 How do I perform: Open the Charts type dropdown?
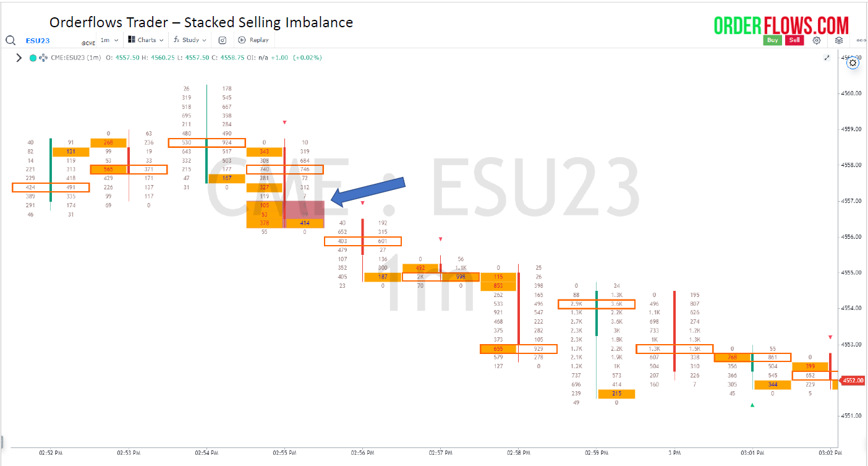pyautogui.click(x=146, y=40)
